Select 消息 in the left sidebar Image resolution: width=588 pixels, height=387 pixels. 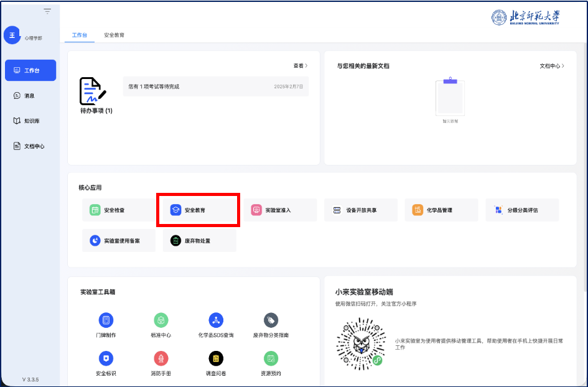coord(30,96)
